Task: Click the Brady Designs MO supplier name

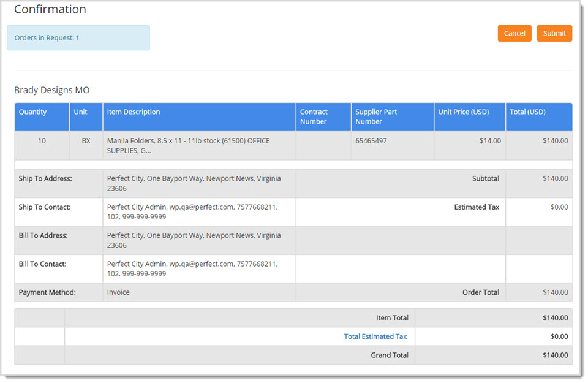Action: coord(51,90)
